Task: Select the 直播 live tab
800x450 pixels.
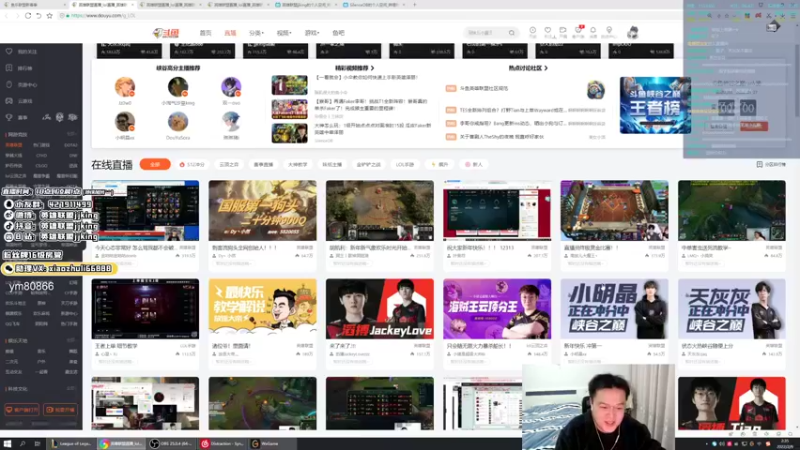Action: coord(230,33)
